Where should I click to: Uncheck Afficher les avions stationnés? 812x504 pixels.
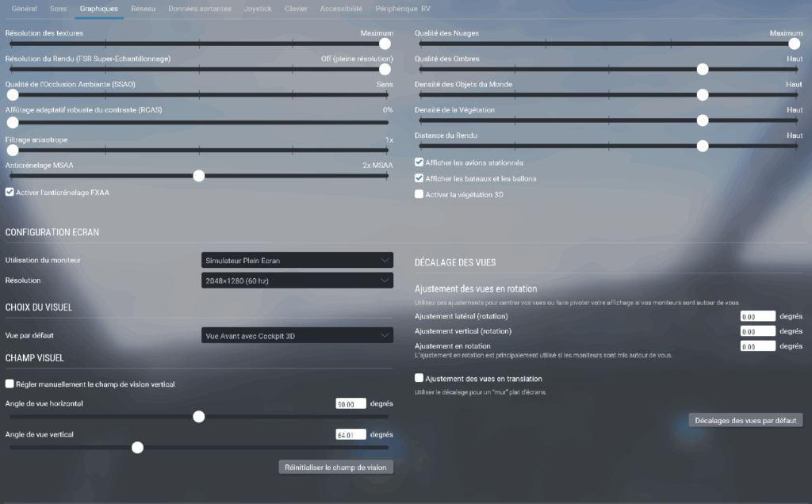point(419,162)
